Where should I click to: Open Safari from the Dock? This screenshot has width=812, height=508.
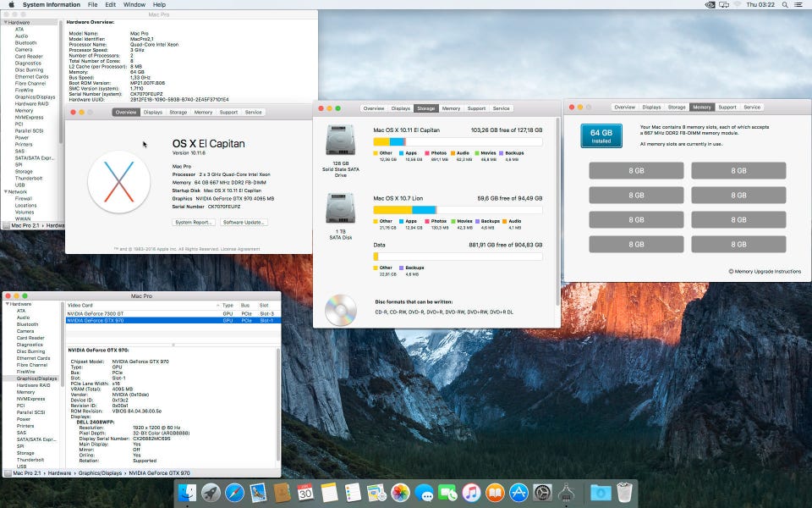coord(234,493)
